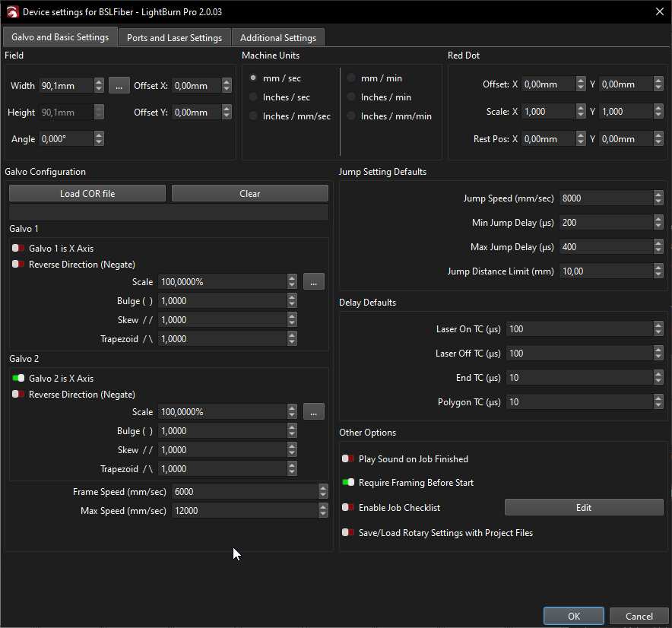Toggle Enable Job Checklist switch
The height and width of the screenshot is (628, 672).
pos(348,508)
